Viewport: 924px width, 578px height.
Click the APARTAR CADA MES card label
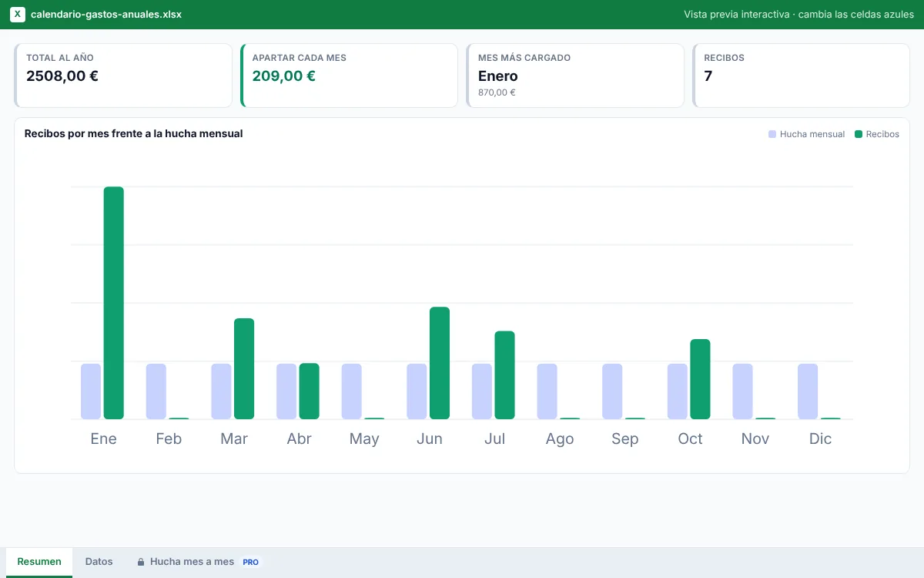[x=300, y=58]
